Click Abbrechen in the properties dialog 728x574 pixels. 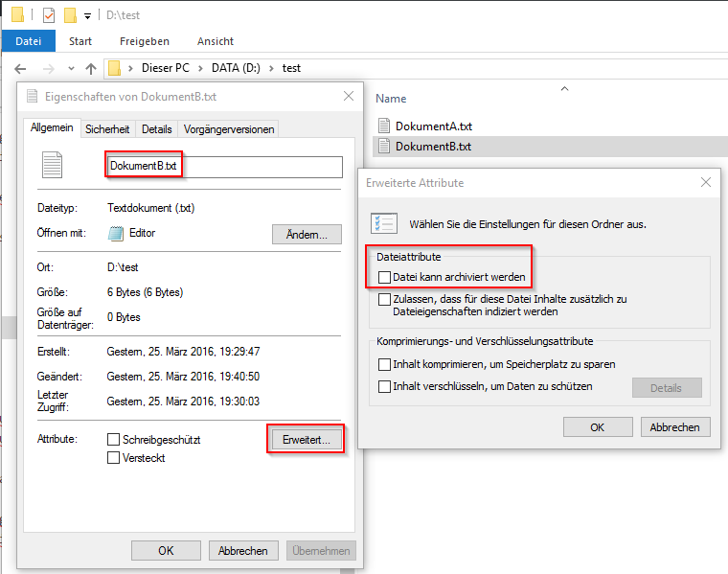point(243,551)
